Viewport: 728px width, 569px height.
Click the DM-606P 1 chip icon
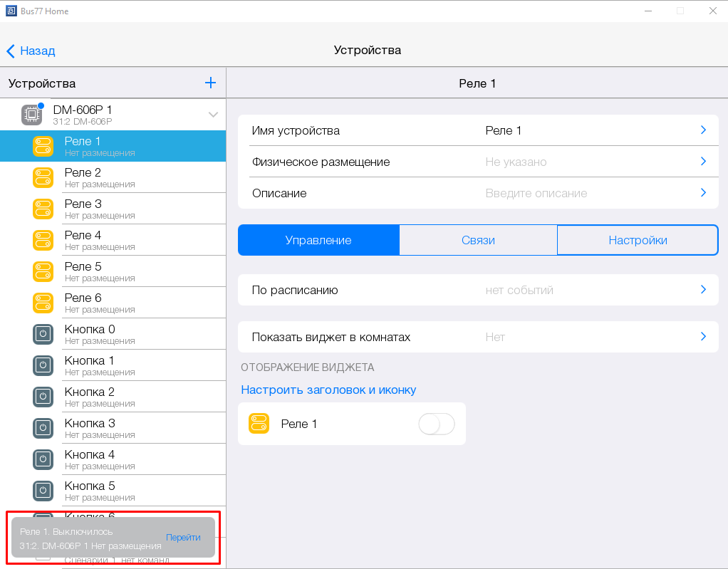pos(32,114)
